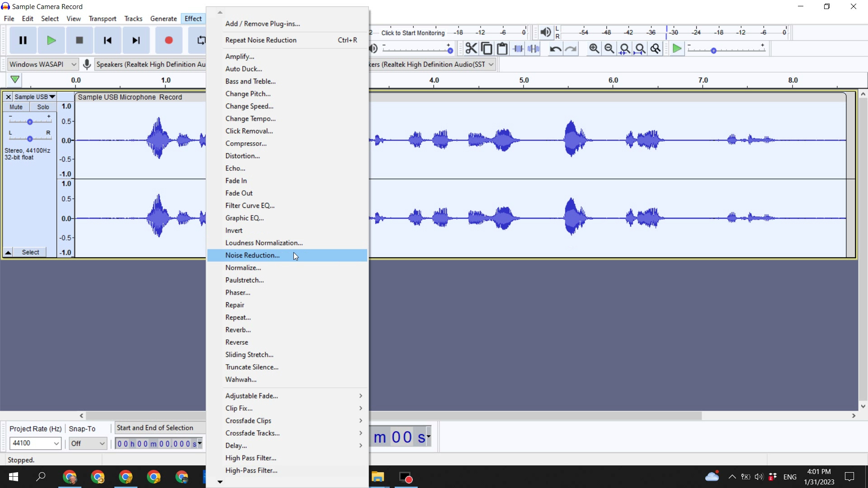This screenshot has height=488, width=868.
Task: Open Speakers recording device dropdown
Action: [x=150, y=64]
